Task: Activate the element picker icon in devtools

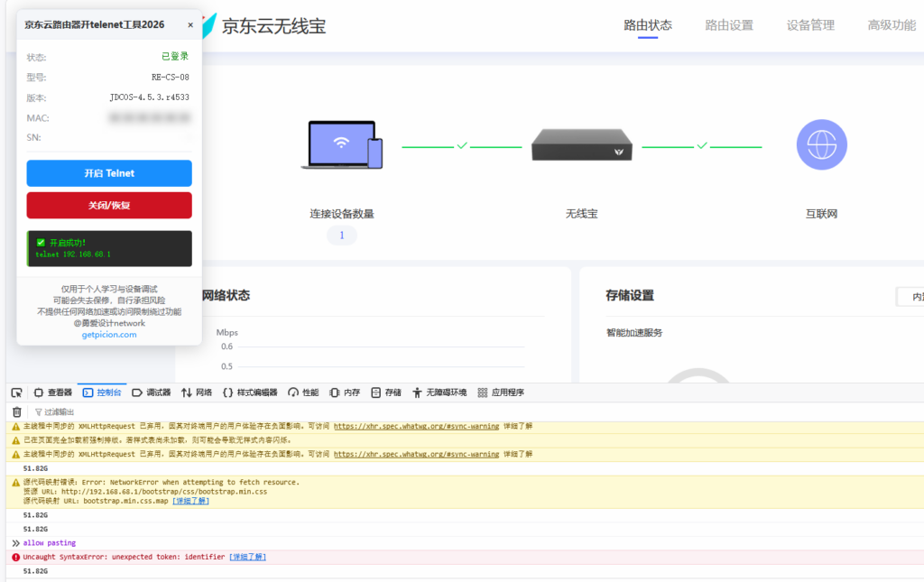Action: (x=16, y=393)
